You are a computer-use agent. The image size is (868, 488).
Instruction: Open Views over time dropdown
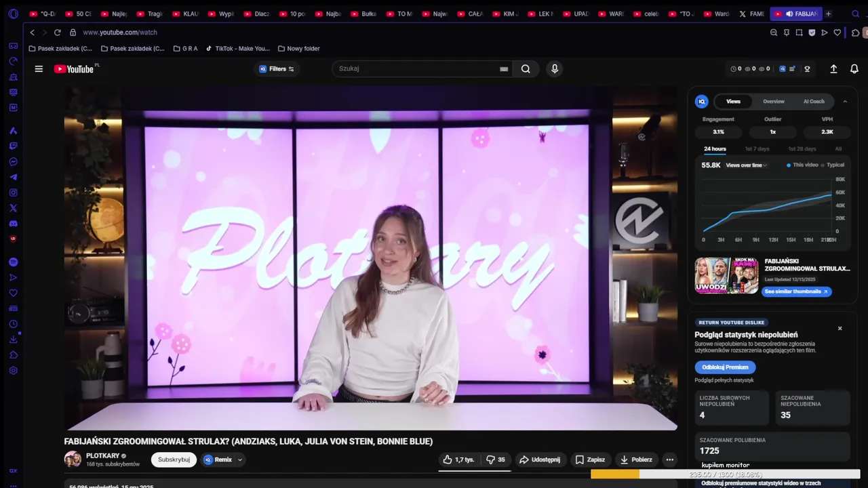coord(747,165)
